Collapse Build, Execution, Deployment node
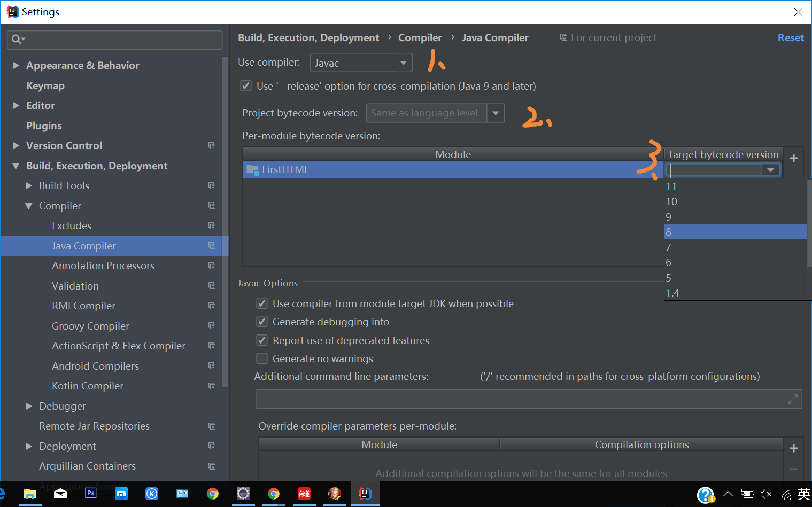 coord(16,166)
